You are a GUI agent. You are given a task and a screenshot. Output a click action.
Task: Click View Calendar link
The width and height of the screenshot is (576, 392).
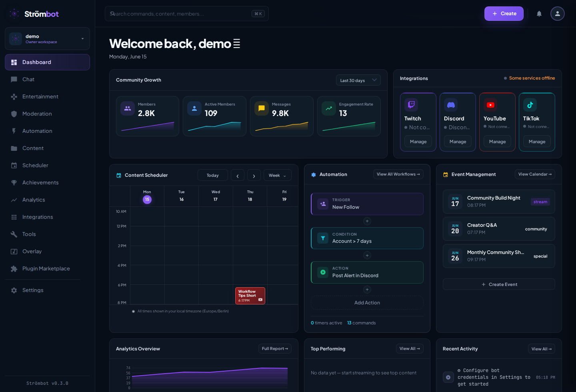(535, 174)
